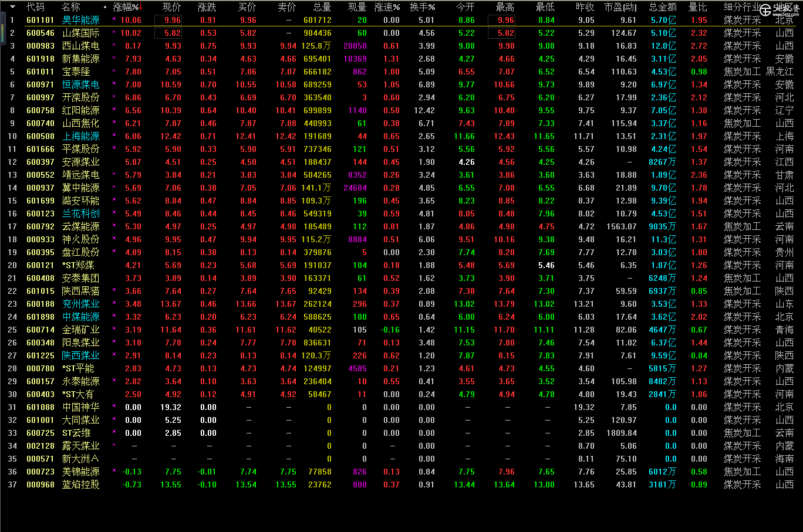
Task: Select the 开滦股份 stock name
Action: point(81,97)
